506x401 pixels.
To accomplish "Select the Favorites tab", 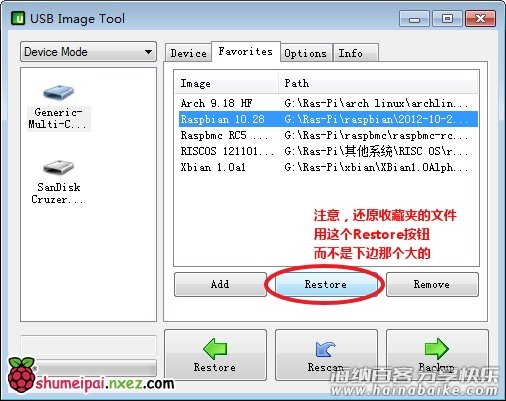I will (x=246, y=52).
